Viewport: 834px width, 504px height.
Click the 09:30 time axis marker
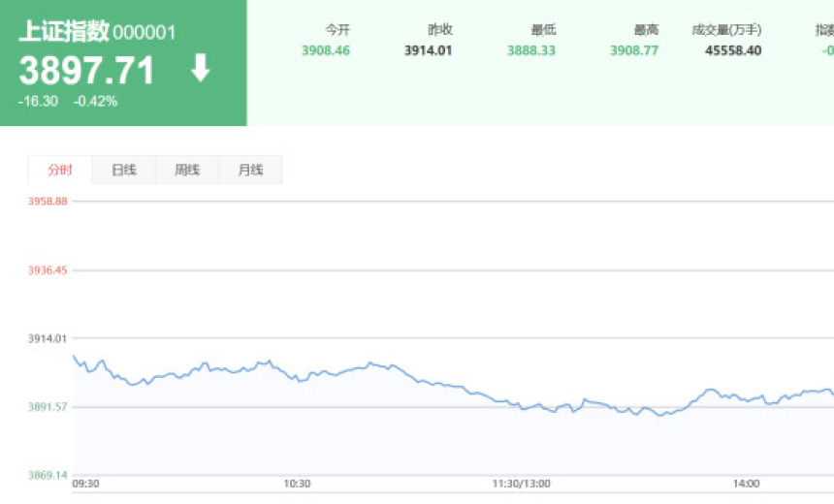click(86, 484)
